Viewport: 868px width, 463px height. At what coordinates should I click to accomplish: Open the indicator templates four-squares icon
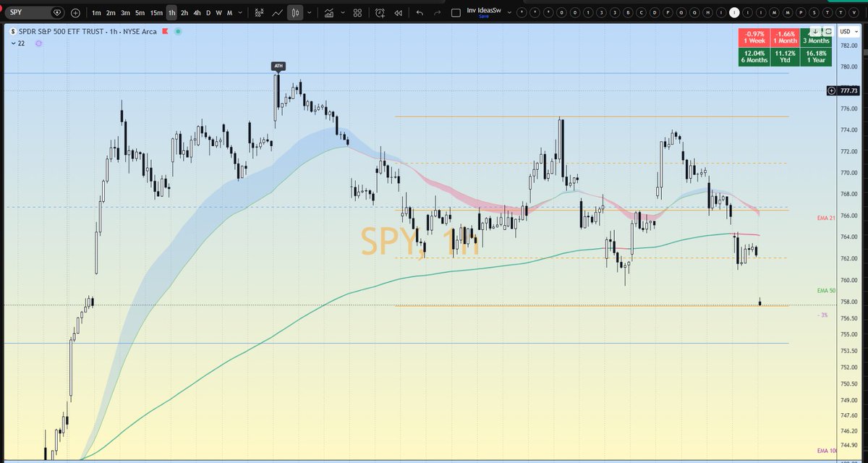[x=357, y=13]
